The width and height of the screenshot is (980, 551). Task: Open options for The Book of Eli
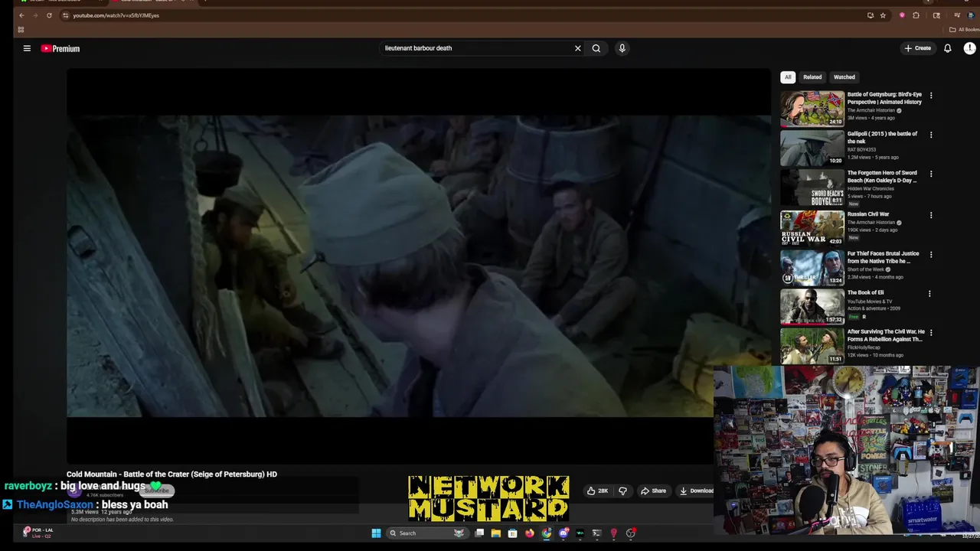pyautogui.click(x=929, y=293)
